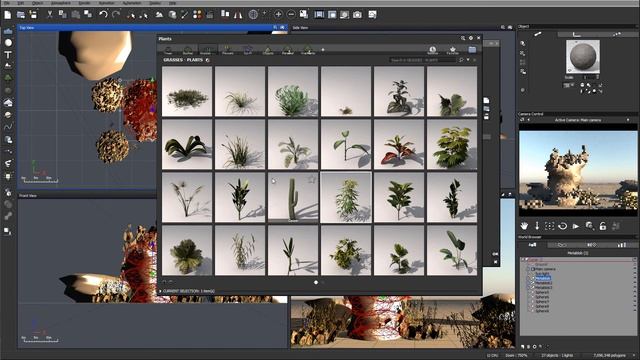This screenshot has height=360, width=640.
Task: Click the globe icon in top toolbar
Action: pyautogui.click(x=253, y=15)
